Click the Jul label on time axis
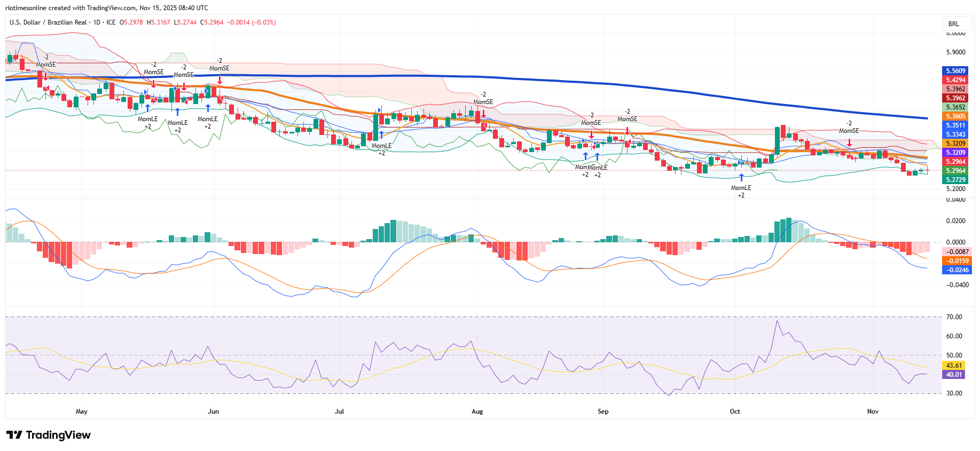Image resolution: width=980 pixels, height=451 pixels. click(339, 412)
